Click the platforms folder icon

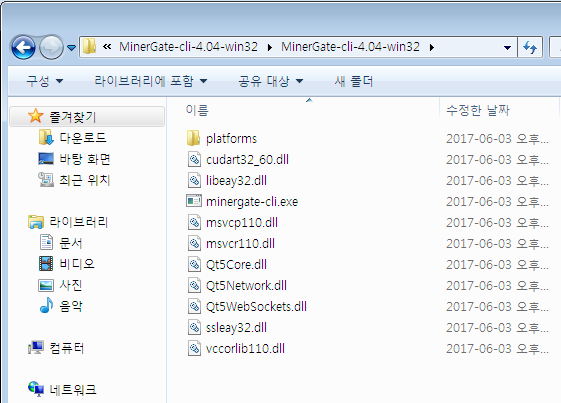[x=194, y=138]
